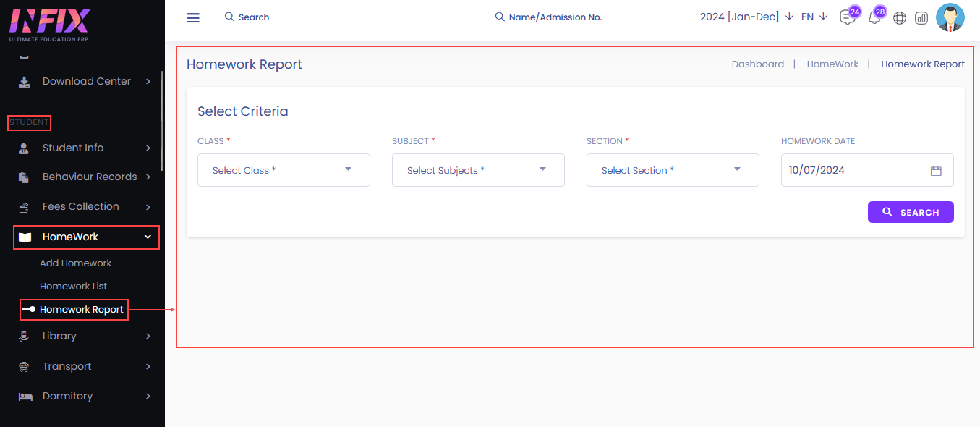Click the Fees Collection icon

(25, 207)
